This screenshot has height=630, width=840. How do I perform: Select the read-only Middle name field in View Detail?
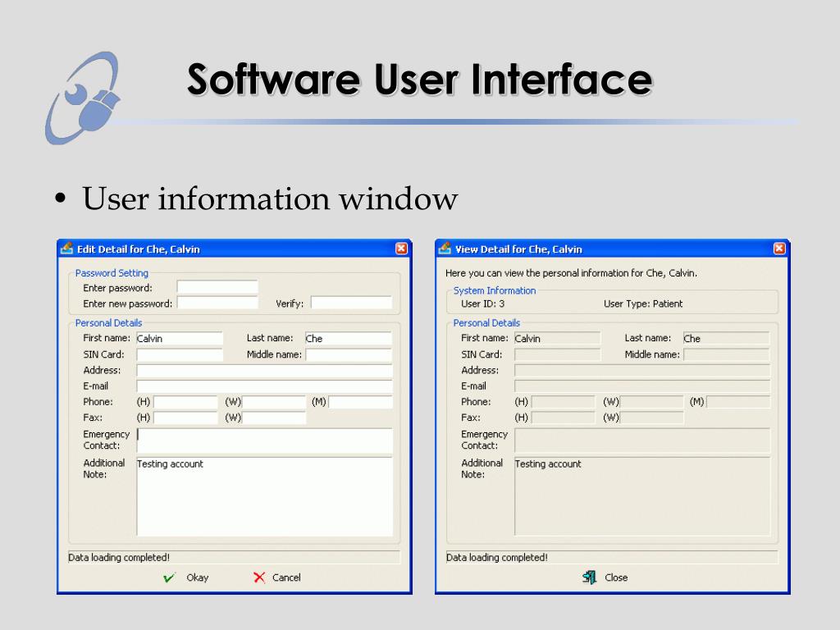click(727, 354)
